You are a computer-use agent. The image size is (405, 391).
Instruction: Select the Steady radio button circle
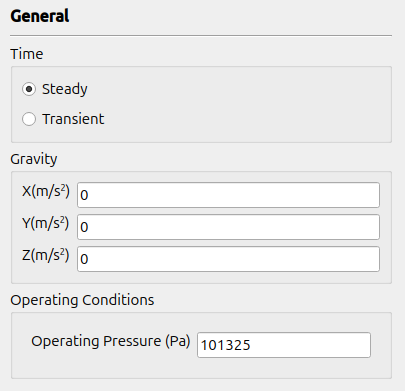(29, 89)
